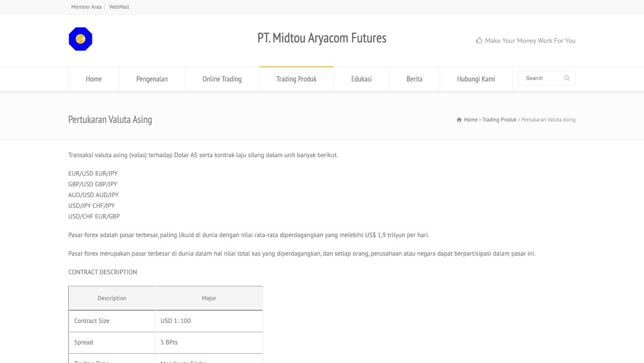Click the sentence starting 'Transaksi valuta asing'
644x363 pixels.
203,155
